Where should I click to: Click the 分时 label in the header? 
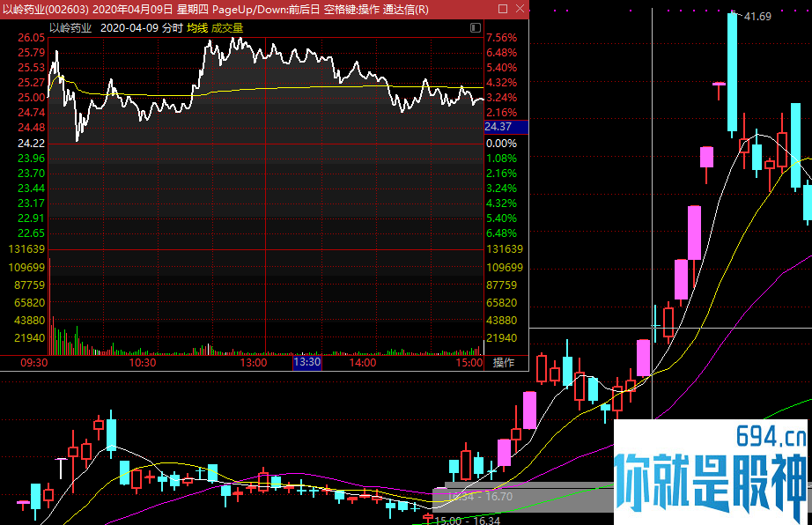(x=173, y=28)
